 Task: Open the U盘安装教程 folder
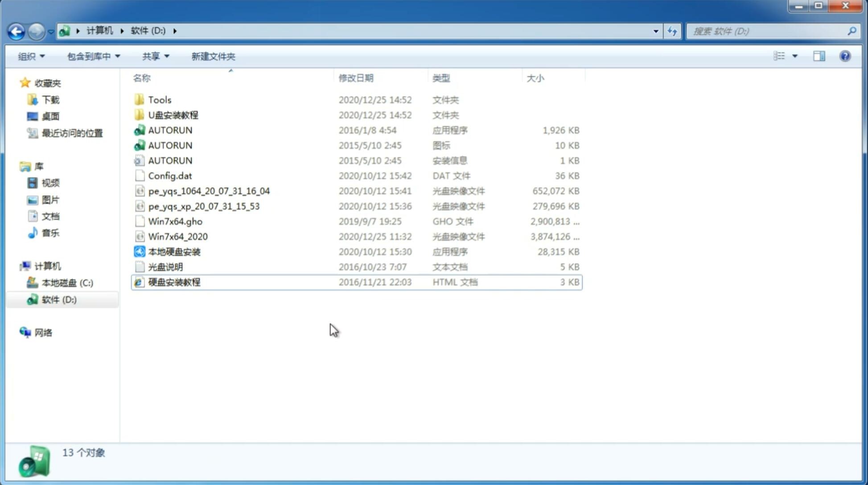[173, 115]
